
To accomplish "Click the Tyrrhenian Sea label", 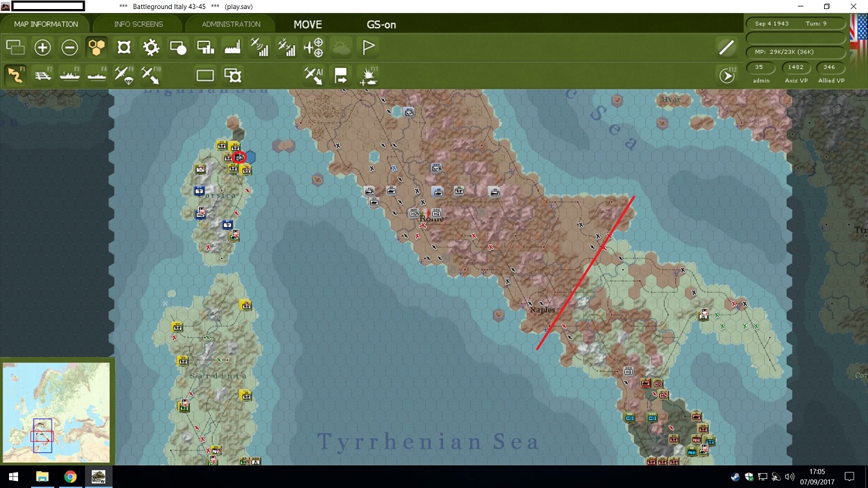I will click(428, 442).
